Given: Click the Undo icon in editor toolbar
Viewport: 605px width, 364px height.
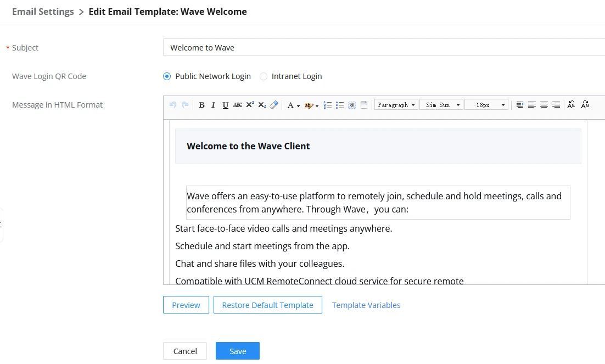Looking at the screenshot, I should click(173, 105).
